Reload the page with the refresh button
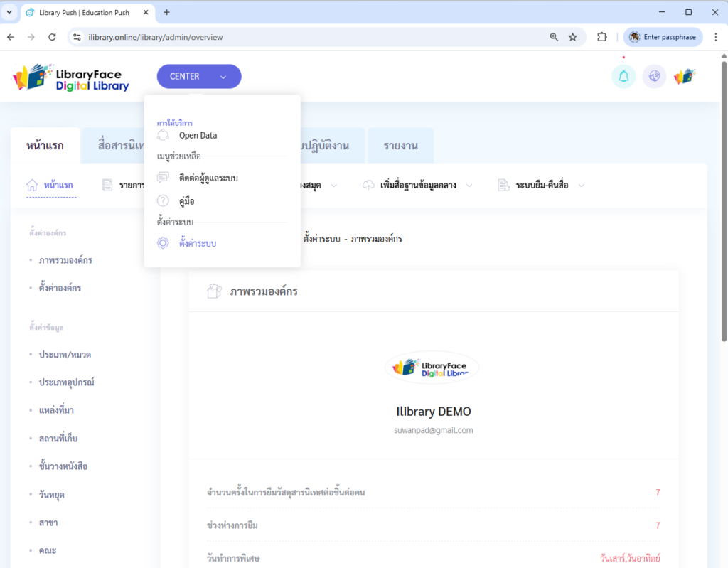The width and height of the screenshot is (728, 568). tap(52, 37)
